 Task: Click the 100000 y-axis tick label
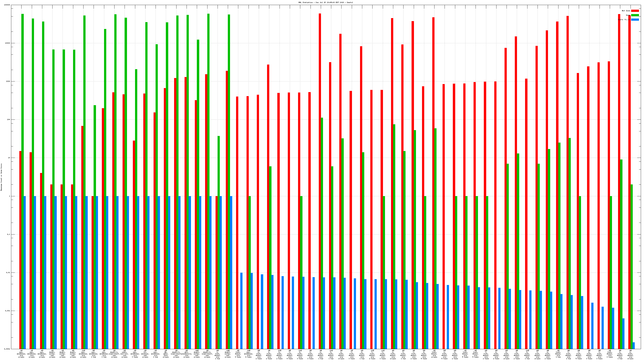7,5
